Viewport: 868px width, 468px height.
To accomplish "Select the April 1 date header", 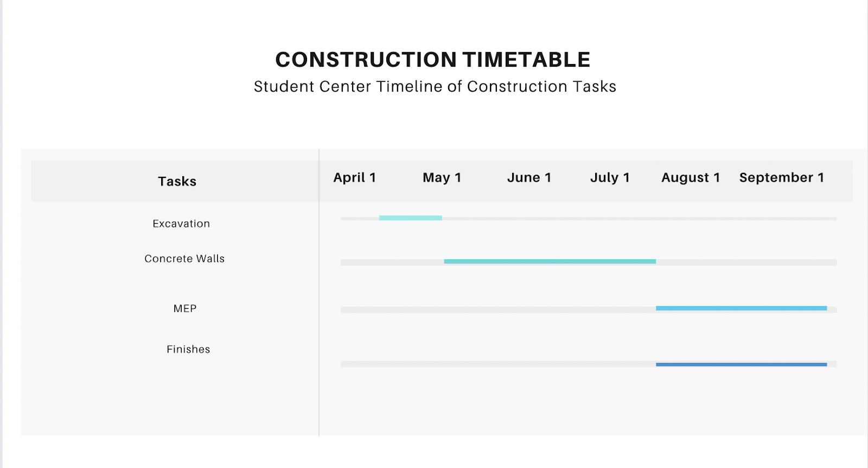I will (355, 178).
